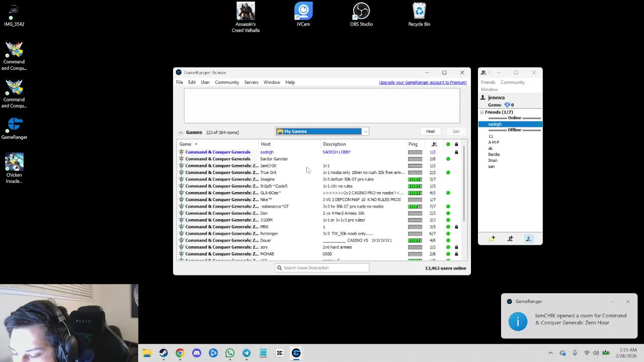Open the User menu
Screen dimensions: 644x362
[x=205, y=82]
